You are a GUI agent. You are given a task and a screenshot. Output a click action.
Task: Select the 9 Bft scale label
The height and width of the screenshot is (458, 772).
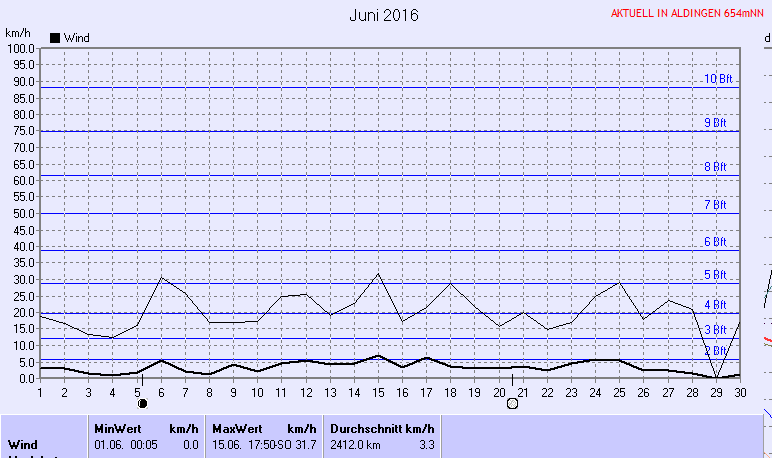715,123
